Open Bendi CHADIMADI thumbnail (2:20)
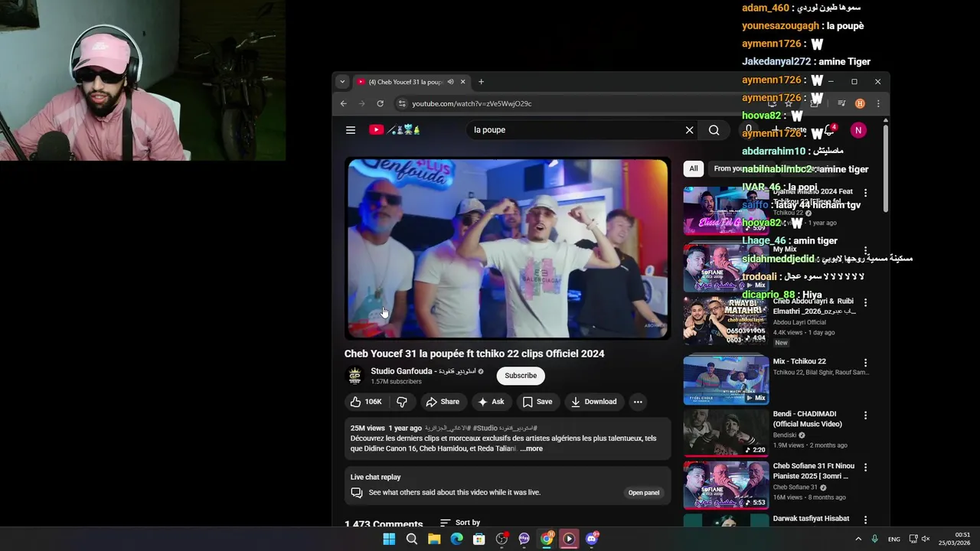This screenshot has height=551, width=980. pyautogui.click(x=726, y=432)
